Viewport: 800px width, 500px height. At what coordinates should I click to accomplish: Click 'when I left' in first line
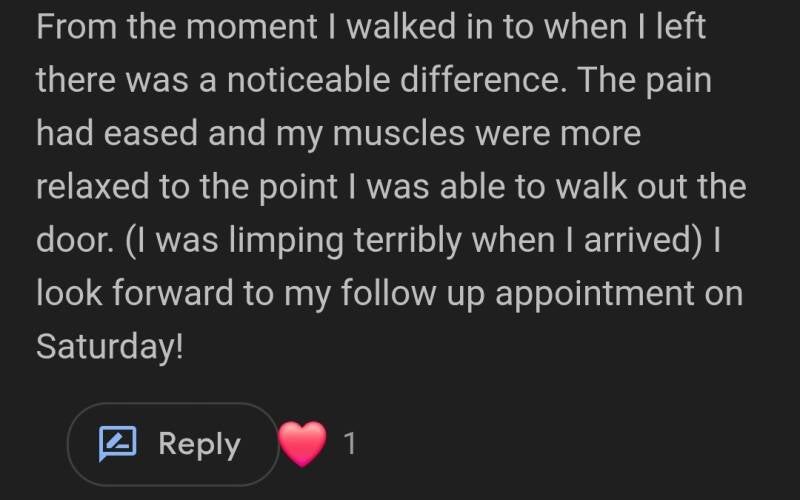point(625,26)
